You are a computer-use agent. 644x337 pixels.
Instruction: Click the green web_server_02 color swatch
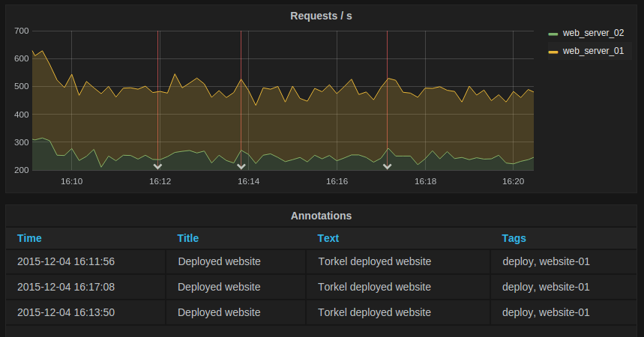click(553, 34)
